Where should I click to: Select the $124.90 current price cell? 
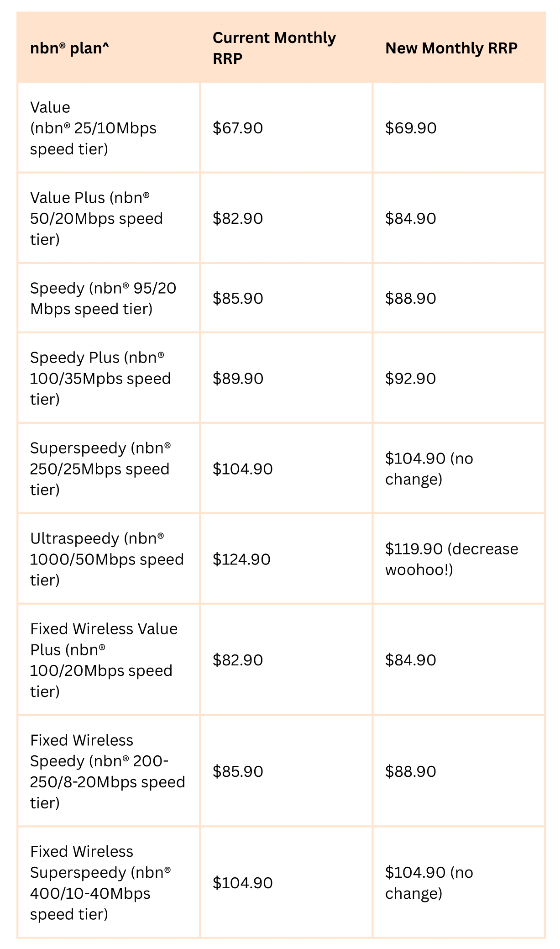(x=286, y=559)
